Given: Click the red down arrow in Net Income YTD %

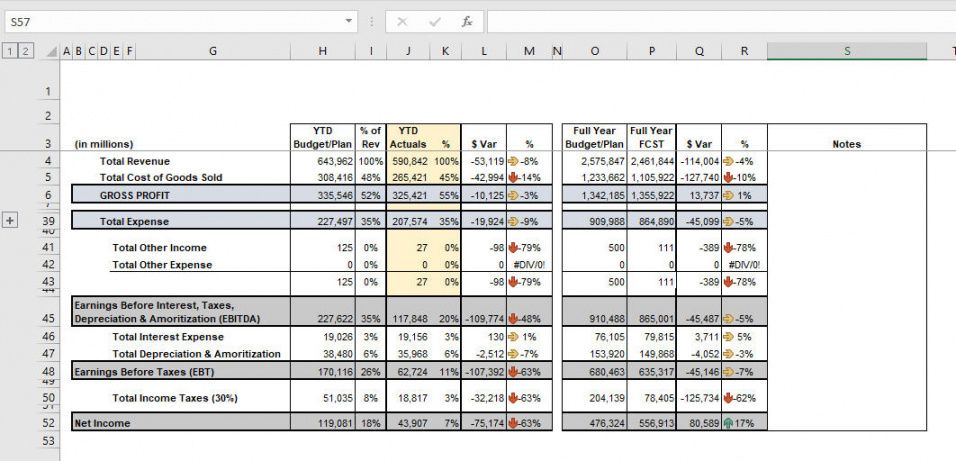Looking at the screenshot, I should [513, 423].
